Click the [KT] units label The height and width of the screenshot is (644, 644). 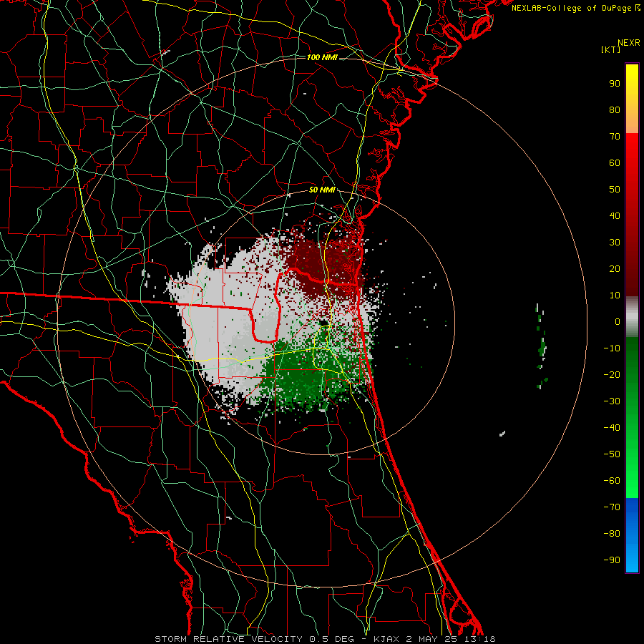click(x=611, y=49)
